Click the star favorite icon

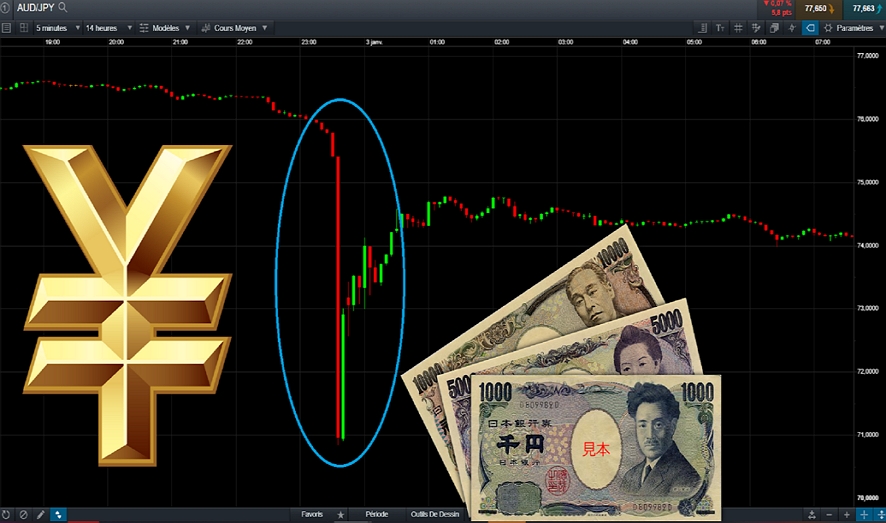coord(341,514)
